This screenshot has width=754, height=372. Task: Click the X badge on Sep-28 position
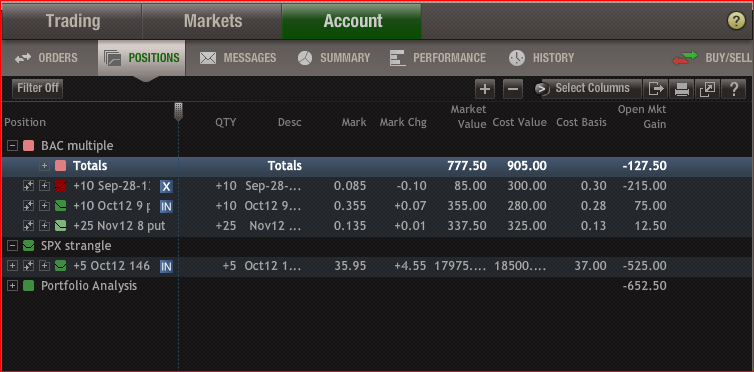tap(166, 186)
